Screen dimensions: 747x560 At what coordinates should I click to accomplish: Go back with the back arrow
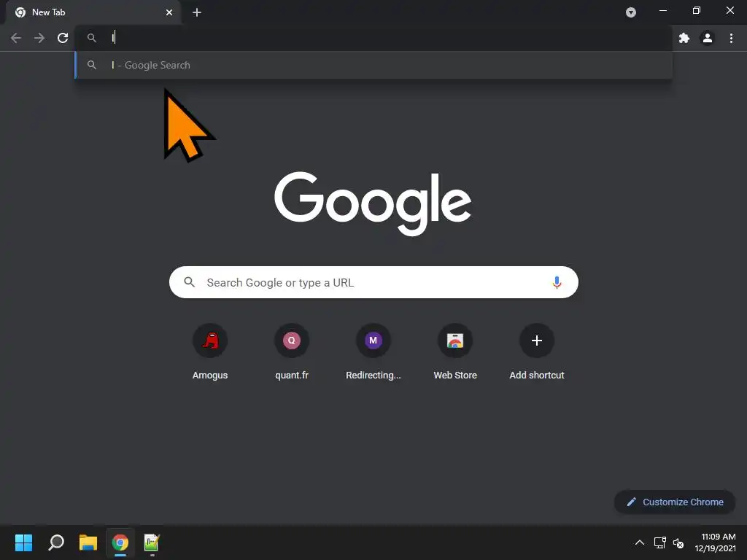[16, 38]
